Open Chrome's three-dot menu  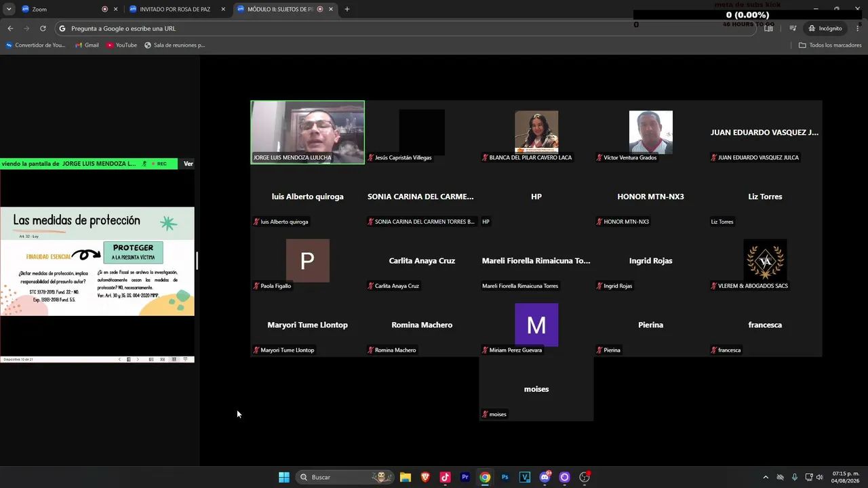click(x=858, y=28)
